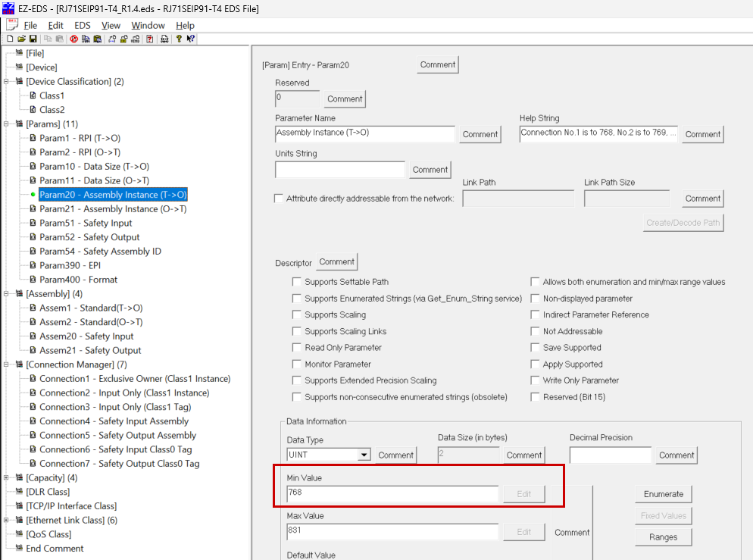The image size is (753, 560).
Task: Click the greyed-out copy toolbar icon
Action: coord(48,39)
